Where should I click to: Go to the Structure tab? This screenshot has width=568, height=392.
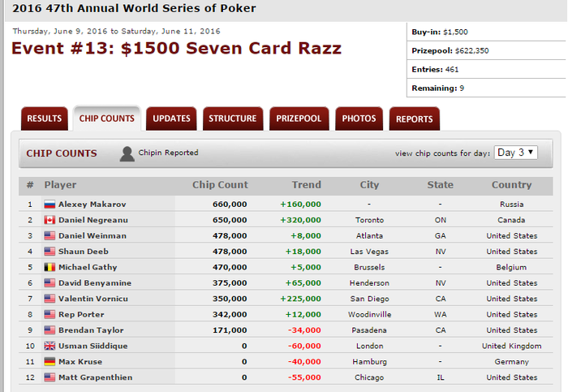(233, 118)
